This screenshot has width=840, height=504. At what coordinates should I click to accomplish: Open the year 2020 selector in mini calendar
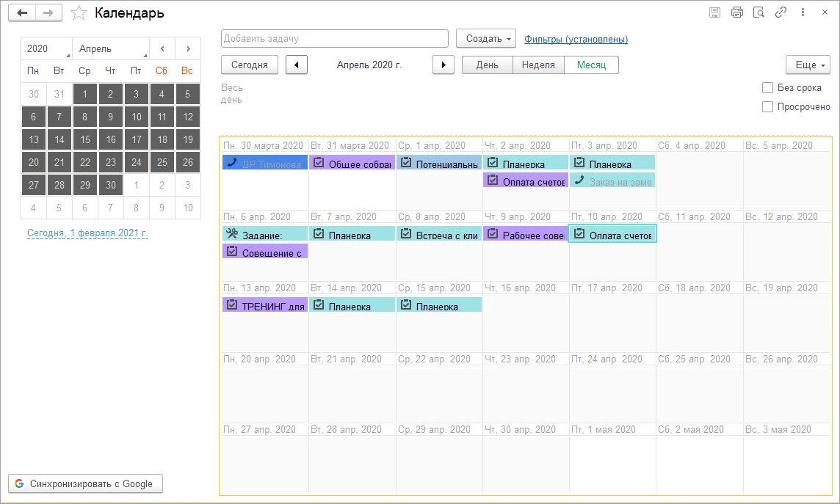46,48
